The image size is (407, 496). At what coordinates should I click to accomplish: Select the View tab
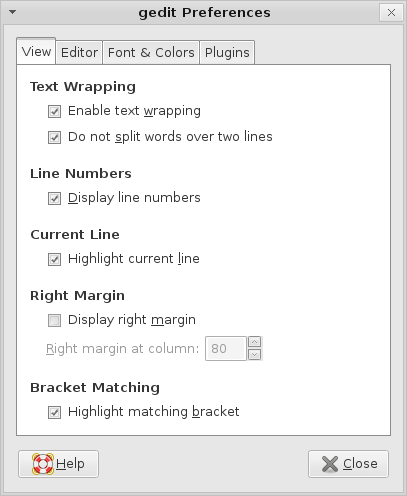point(36,51)
